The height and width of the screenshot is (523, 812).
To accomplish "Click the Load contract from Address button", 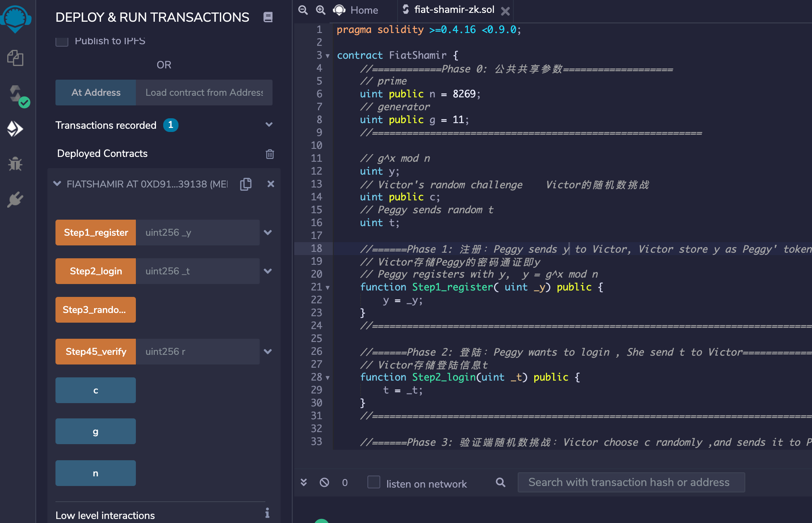I will coord(203,93).
